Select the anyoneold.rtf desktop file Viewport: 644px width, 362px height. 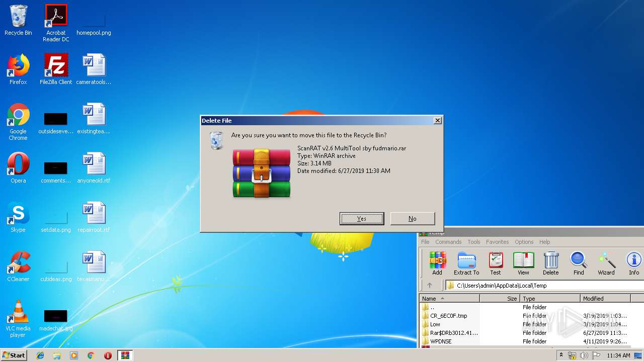pyautogui.click(x=94, y=168)
